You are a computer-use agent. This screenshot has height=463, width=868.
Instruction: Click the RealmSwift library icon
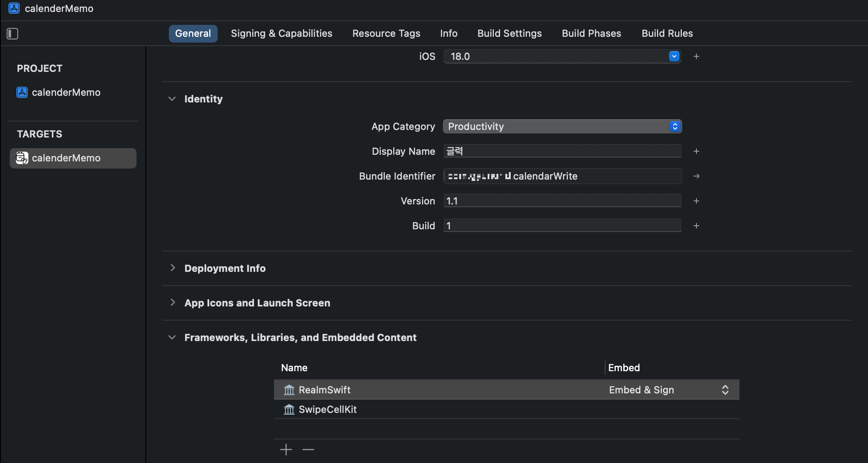coord(289,390)
